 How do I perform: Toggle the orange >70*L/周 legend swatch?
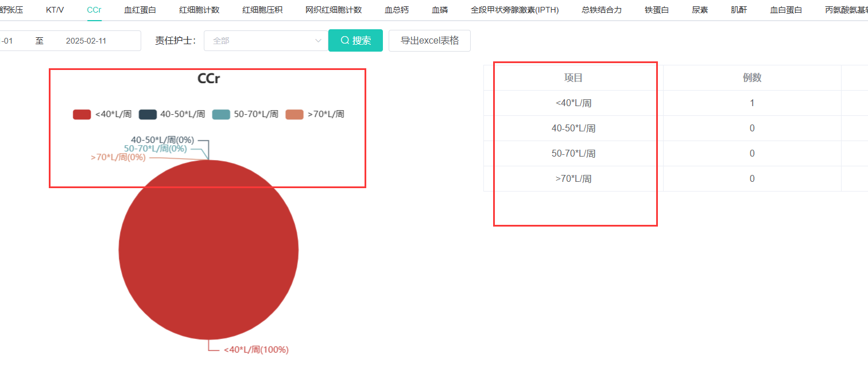(295, 114)
